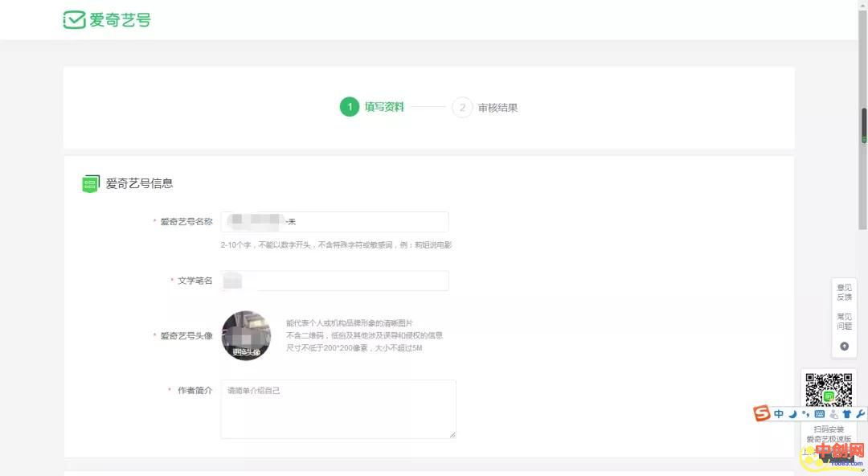Click the Sogou input method S logo
868x476 pixels.
tap(761, 413)
